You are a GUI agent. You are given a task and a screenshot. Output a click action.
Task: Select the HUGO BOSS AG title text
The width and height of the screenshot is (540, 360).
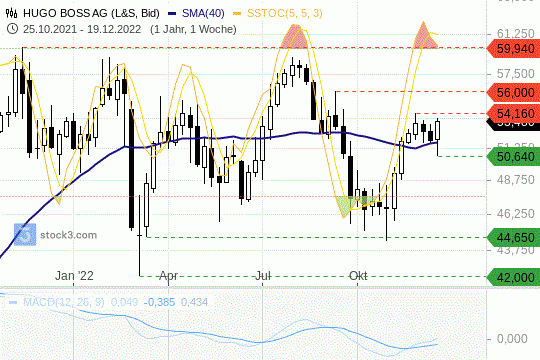65,13
